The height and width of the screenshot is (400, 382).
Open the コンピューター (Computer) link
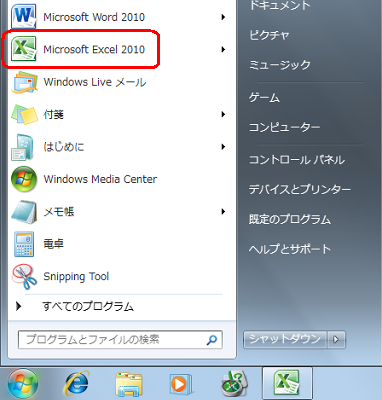(284, 127)
